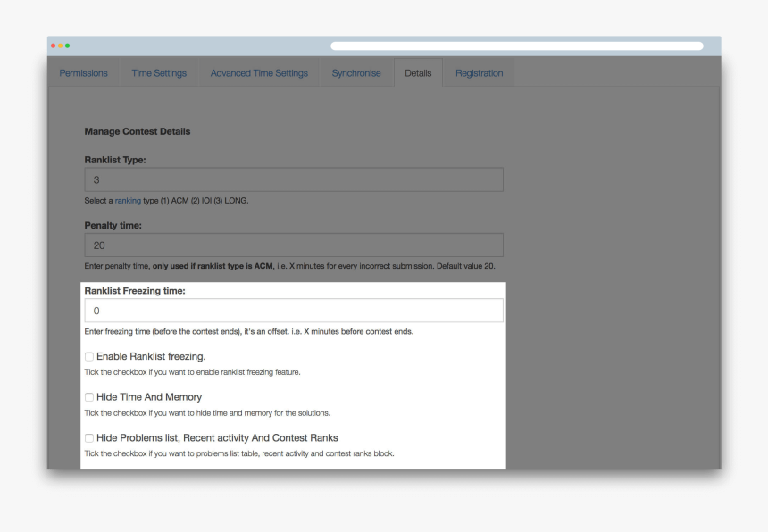Click the 'Hide Time And Memory' label text

(149, 397)
